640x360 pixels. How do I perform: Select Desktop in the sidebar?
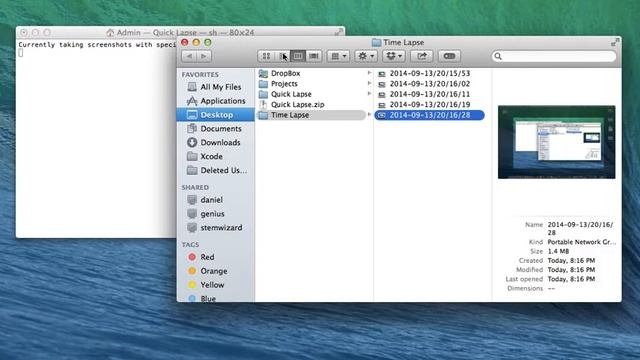click(x=216, y=115)
